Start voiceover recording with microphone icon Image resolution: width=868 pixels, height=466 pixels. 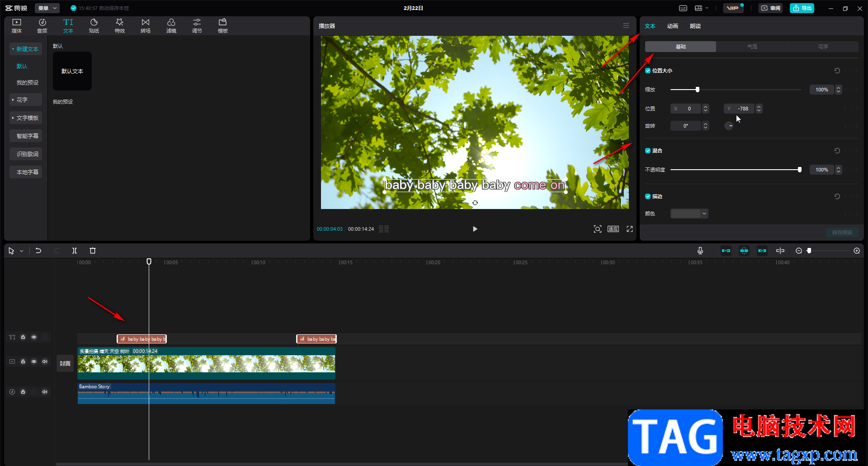[700, 251]
